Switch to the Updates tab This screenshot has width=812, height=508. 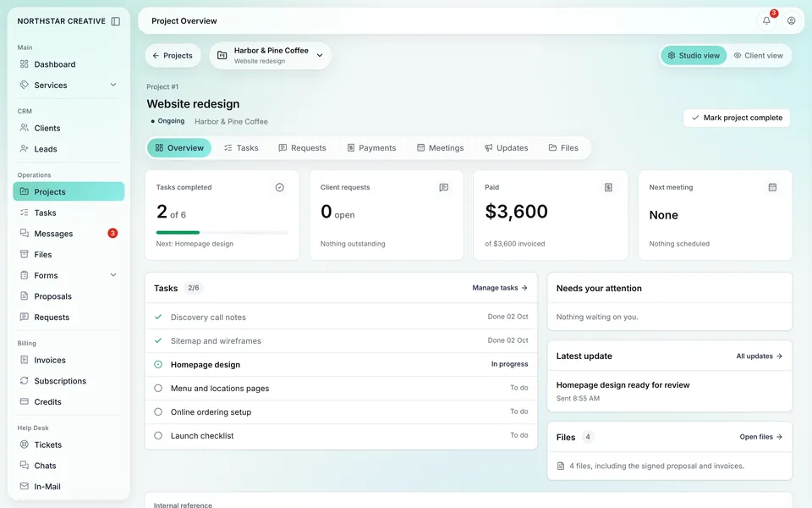click(x=506, y=147)
